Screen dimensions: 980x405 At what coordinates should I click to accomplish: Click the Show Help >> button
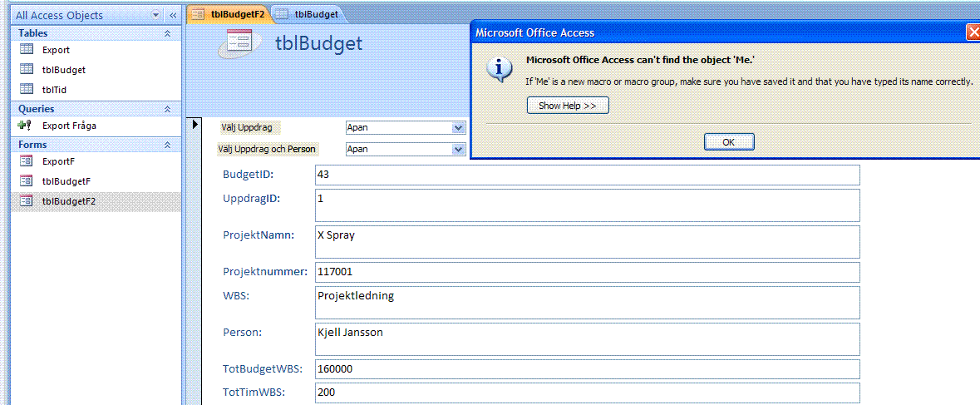[568, 106]
